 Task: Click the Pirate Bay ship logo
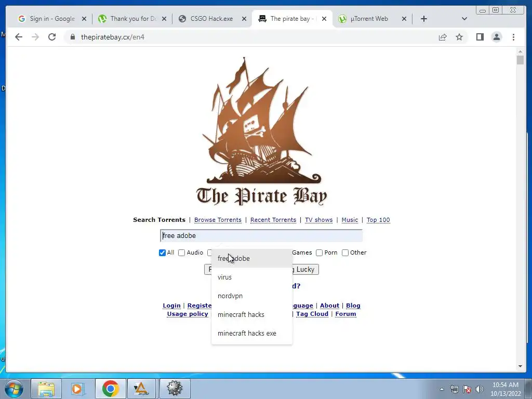pyautogui.click(x=261, y=131)
